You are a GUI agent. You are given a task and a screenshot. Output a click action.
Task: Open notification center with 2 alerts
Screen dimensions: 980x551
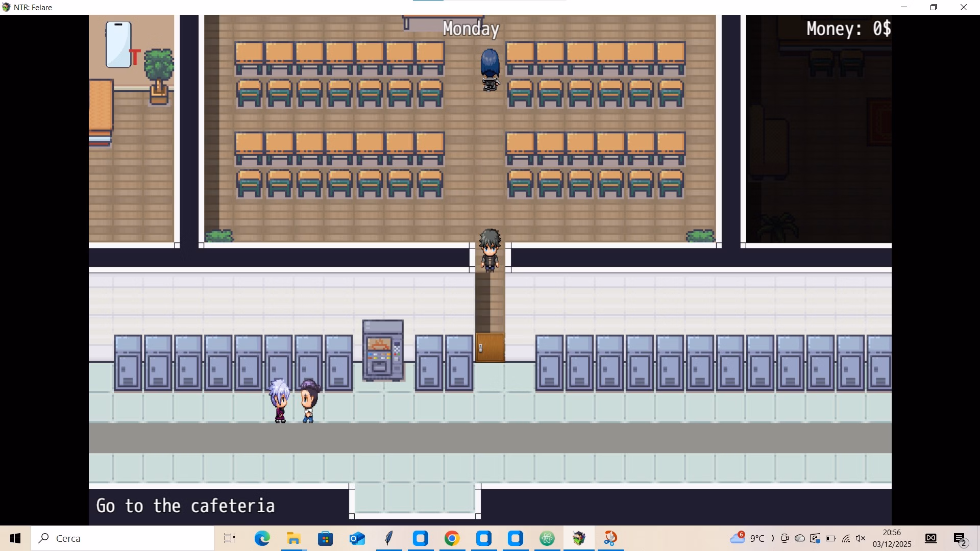(x=960, y=539)
